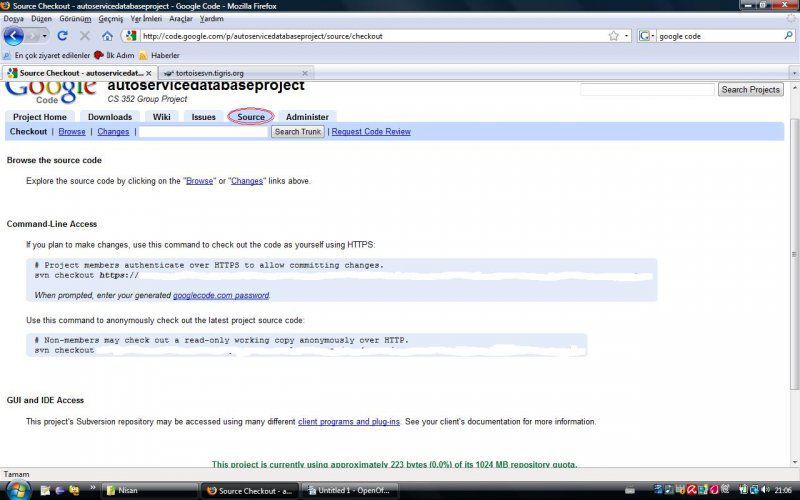Reload the page with the refresh icon

62,36
